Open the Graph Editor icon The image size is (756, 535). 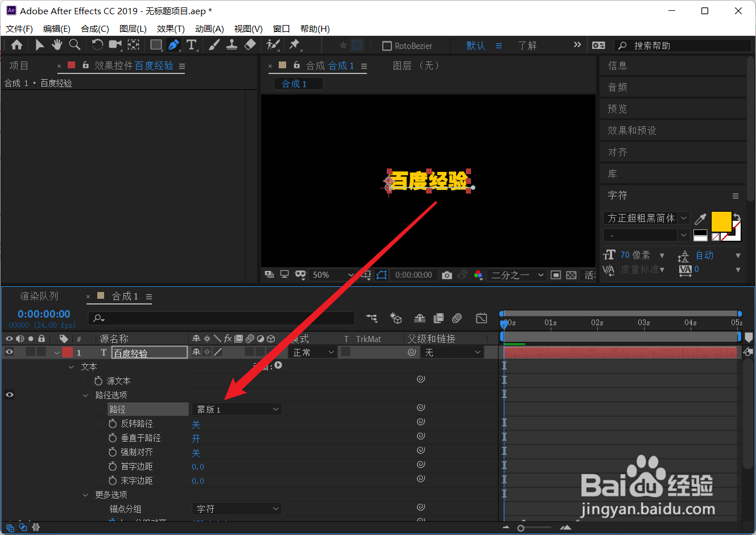(x=481, y=318)
